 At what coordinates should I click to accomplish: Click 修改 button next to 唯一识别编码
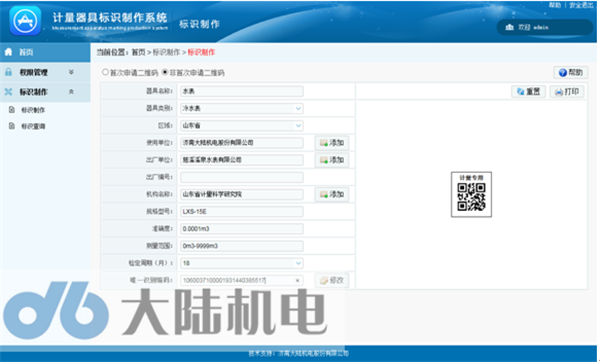click(x=332, y=280)
